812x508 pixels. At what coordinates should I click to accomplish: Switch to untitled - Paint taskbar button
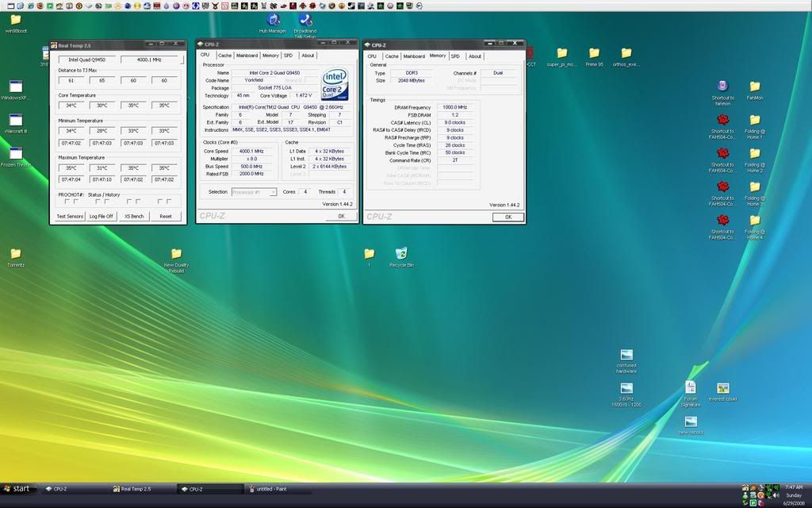278,489
